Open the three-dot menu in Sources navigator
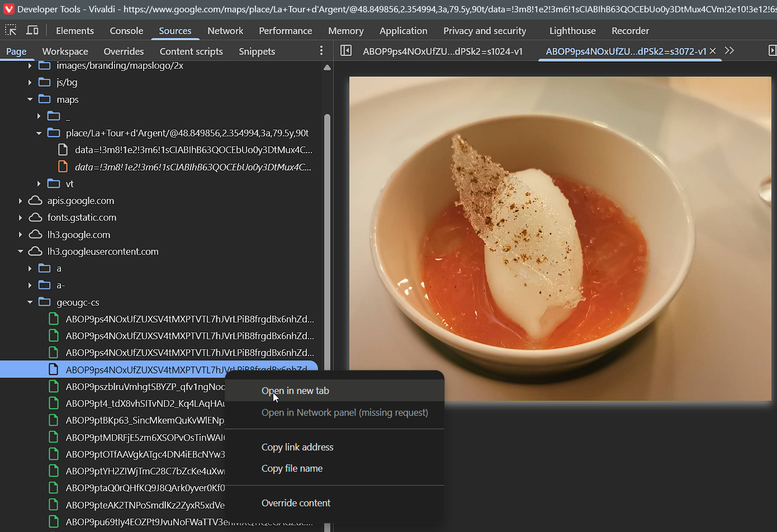Viewport: 777px width, 532px height. tap(321, 51)
